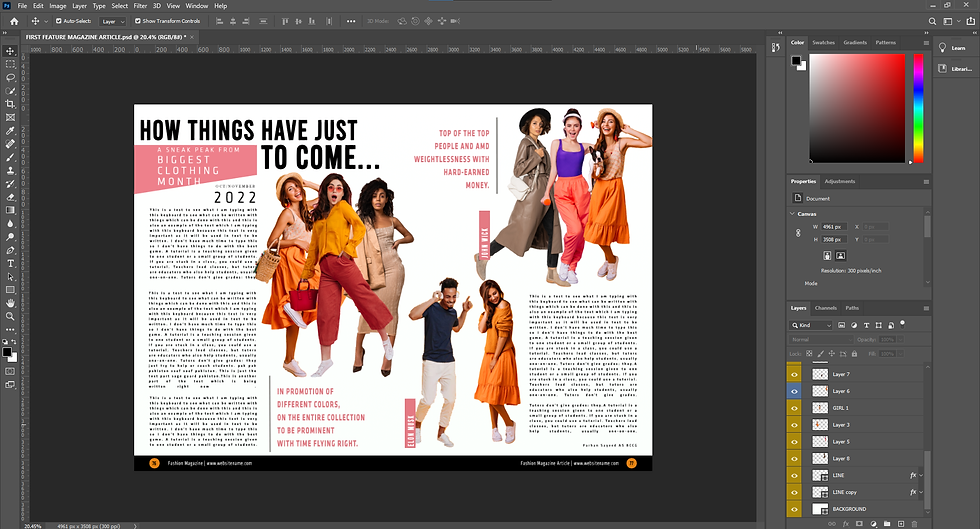Image resolution: width=980 pixels, height=529 pixels.
Task: Select the Lasso tool
Action: coord(10,78)
